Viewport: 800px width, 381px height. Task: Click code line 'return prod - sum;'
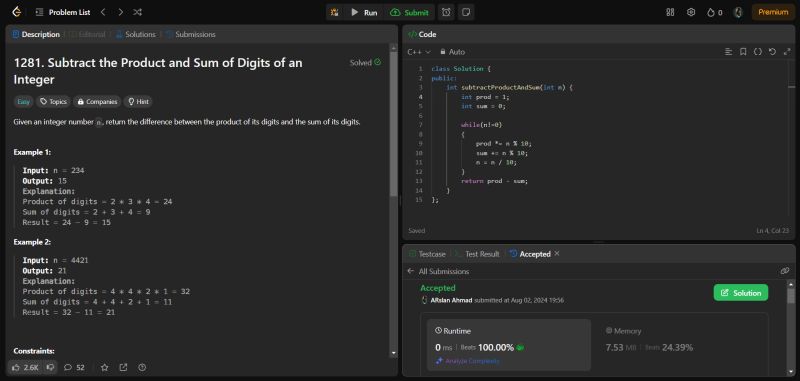click(x=494, y=181)
